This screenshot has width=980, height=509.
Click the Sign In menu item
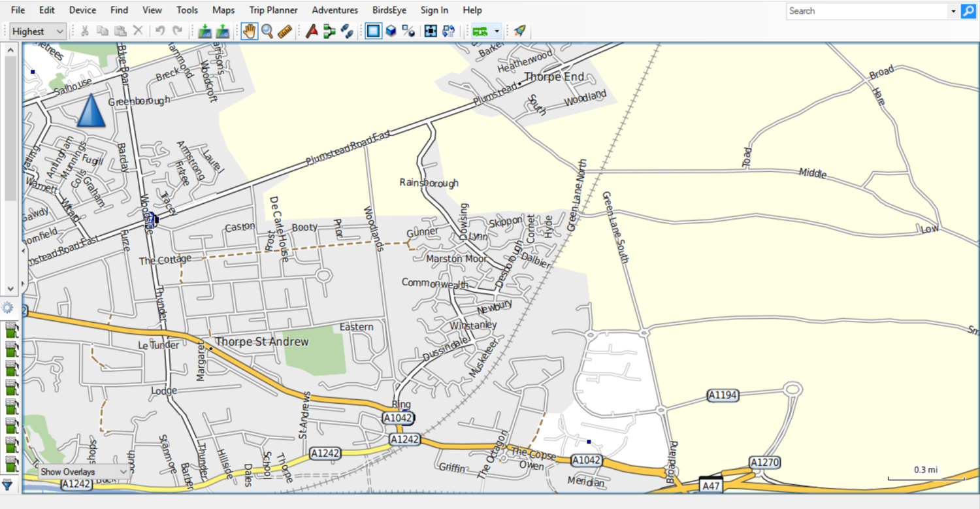[x=434, y=10]
